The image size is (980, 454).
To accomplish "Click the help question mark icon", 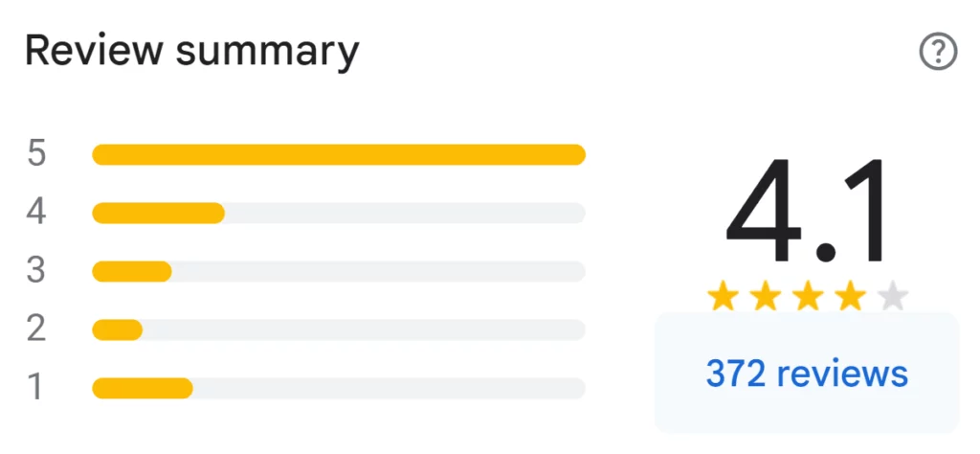I will click(x=938, y=52).
